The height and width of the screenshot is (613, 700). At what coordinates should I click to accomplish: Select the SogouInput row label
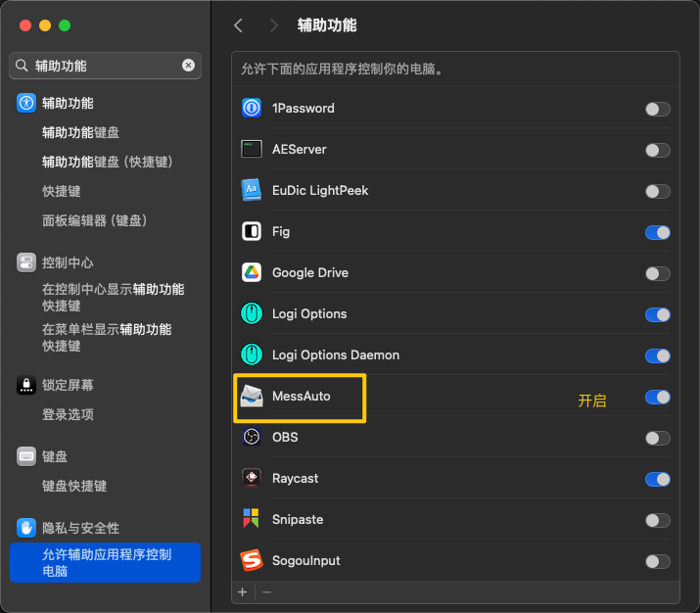(x=306, y=560)
